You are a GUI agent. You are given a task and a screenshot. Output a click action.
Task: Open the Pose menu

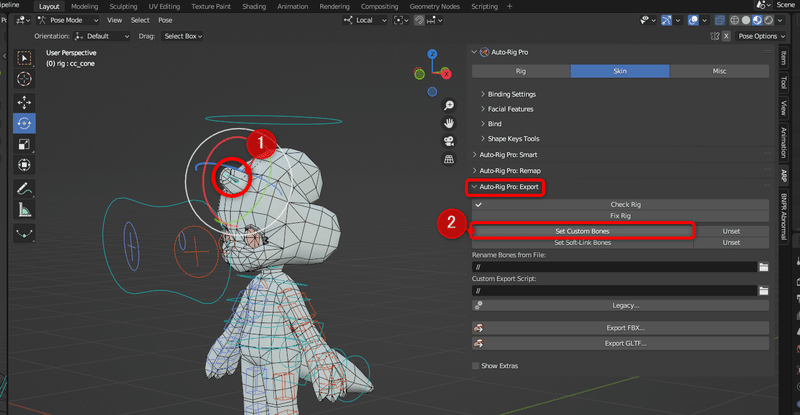coord(165,20)
